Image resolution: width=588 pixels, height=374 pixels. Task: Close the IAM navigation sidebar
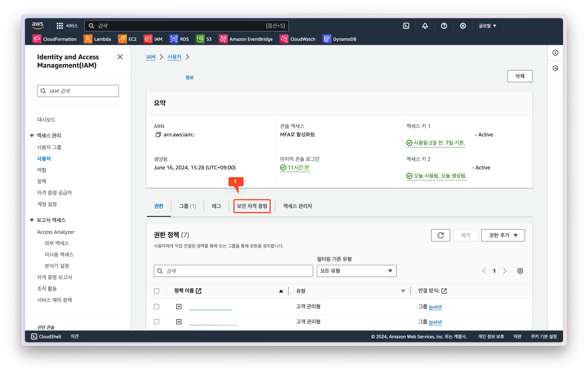click(x=120, y=57)
